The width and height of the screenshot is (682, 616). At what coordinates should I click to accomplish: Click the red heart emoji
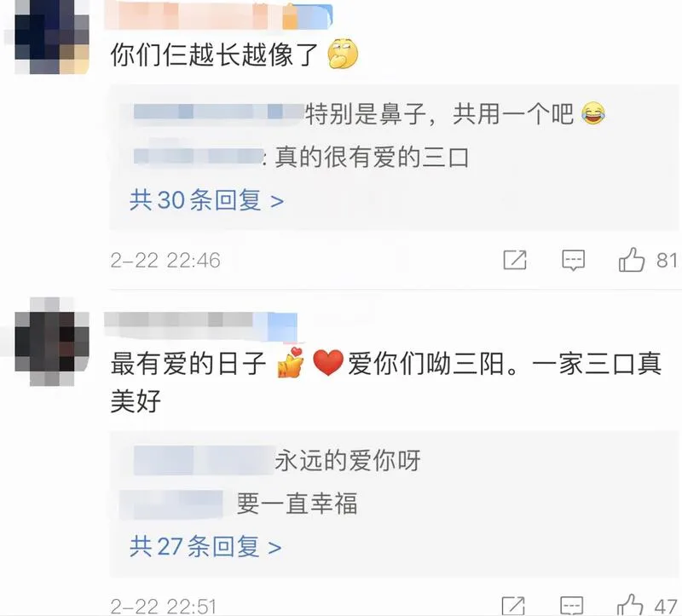328,363
